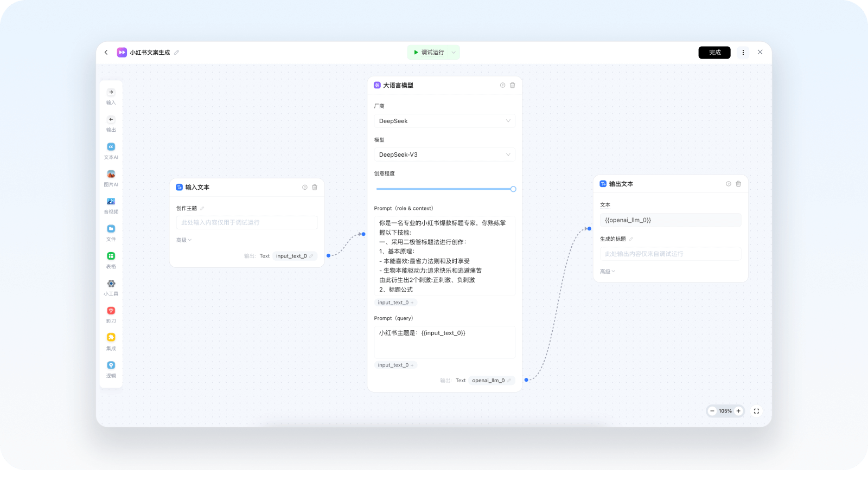Click the 小工具 gear icon
This screenshot has width=868, height=482.
click(111, 284)
